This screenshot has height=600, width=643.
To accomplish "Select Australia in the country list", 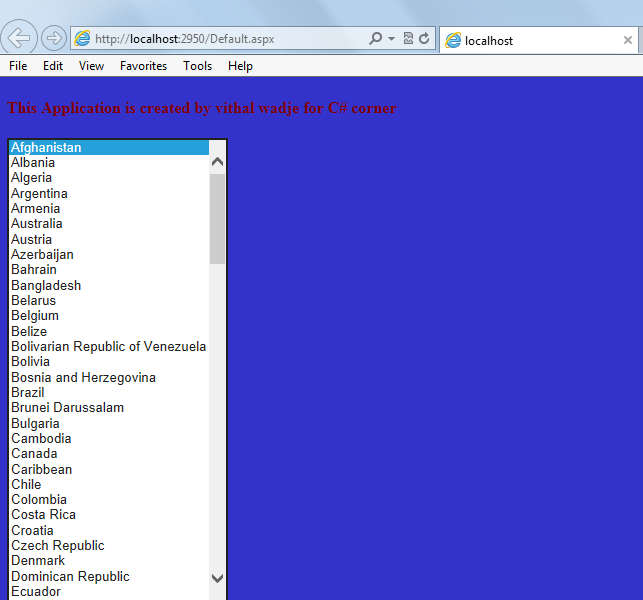I will tap(109, 224).
